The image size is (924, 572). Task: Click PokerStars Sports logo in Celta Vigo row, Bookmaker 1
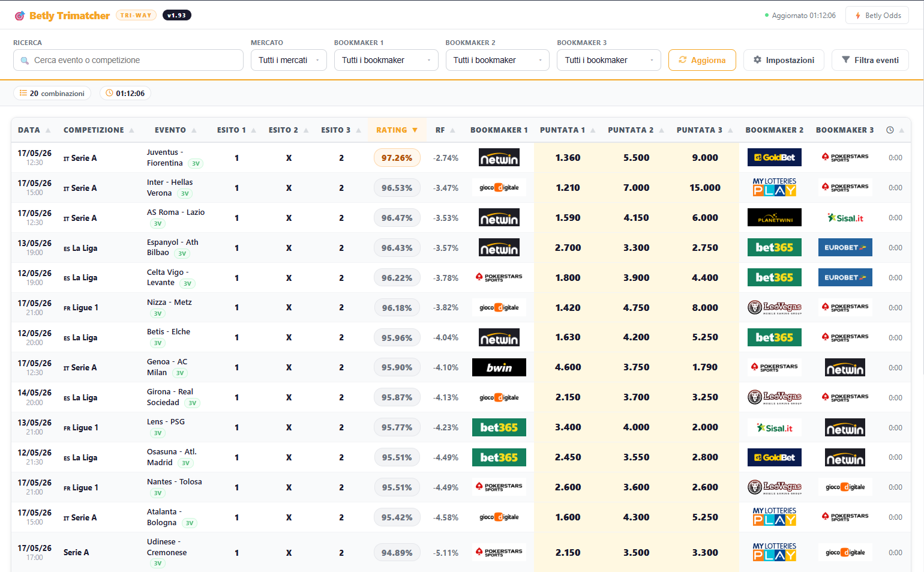(x=499, y=277)
